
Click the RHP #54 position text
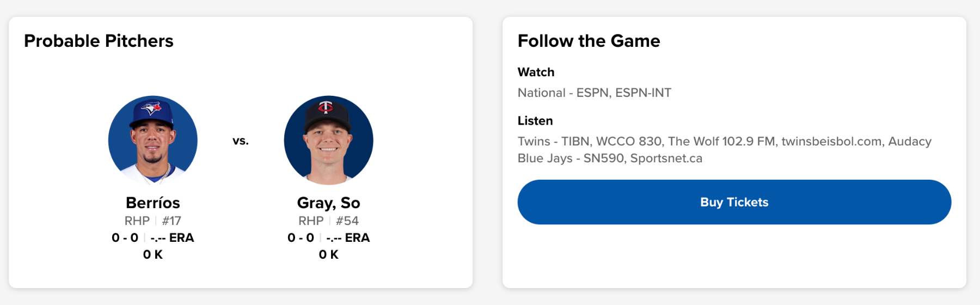coord(328,221)
